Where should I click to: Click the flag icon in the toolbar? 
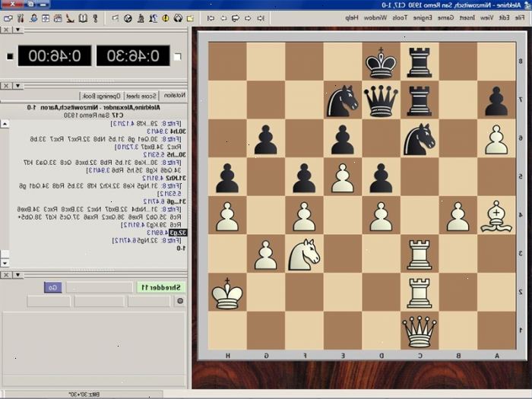click(116, 18)
